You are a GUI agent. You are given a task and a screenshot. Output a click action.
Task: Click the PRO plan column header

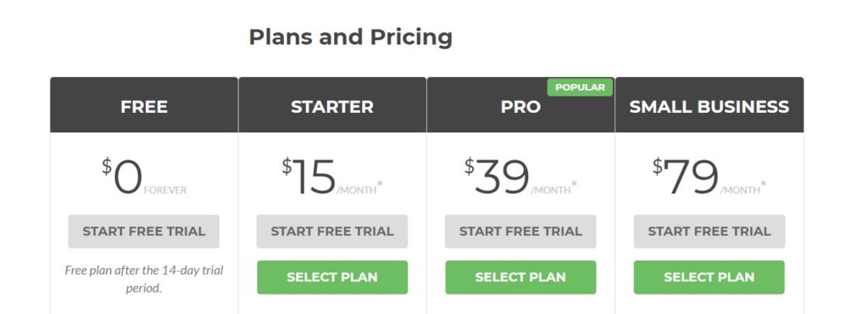pos(521,105)
